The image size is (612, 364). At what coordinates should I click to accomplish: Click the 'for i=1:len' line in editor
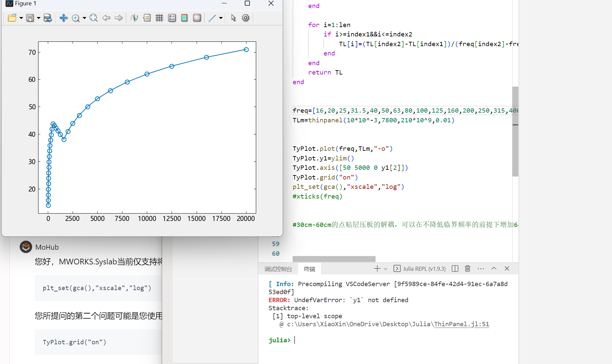pos(329,25)
